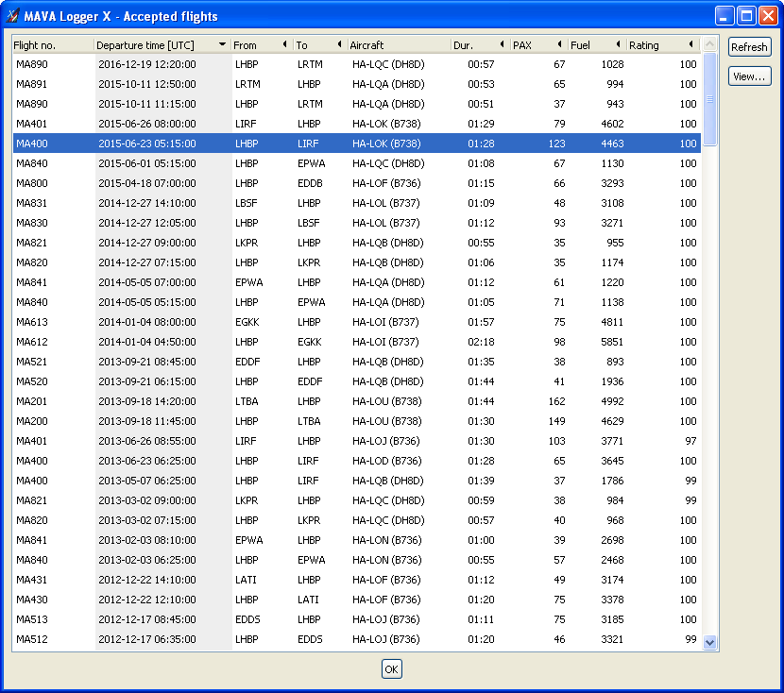The image size is (784, 693).
Task: Select flight MA512 to EDDS
Action: [356, 639]
